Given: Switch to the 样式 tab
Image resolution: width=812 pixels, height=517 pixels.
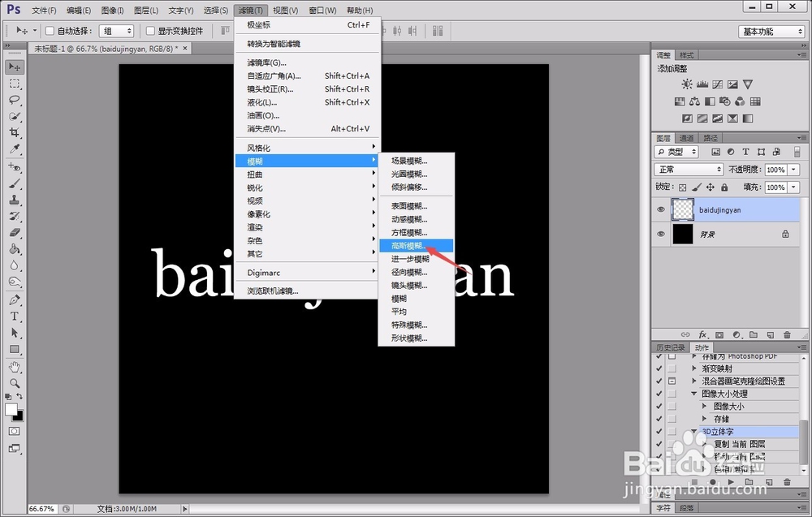Looking at the screenshot, I should pyautogui.click(x=687, y=55).
